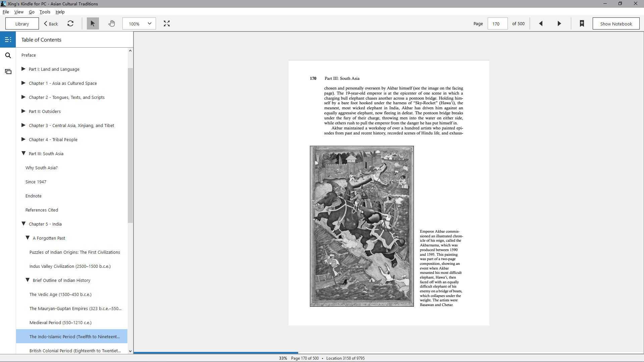Viewport: 644px width, 362px height.
Task: Open the zoom level 100% dropdown
Action: 139,23
